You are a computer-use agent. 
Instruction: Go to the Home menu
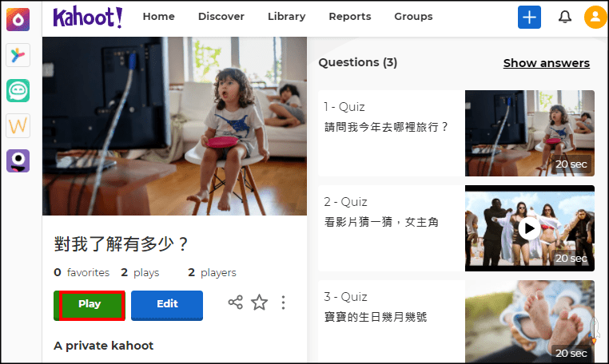point(158,17)
